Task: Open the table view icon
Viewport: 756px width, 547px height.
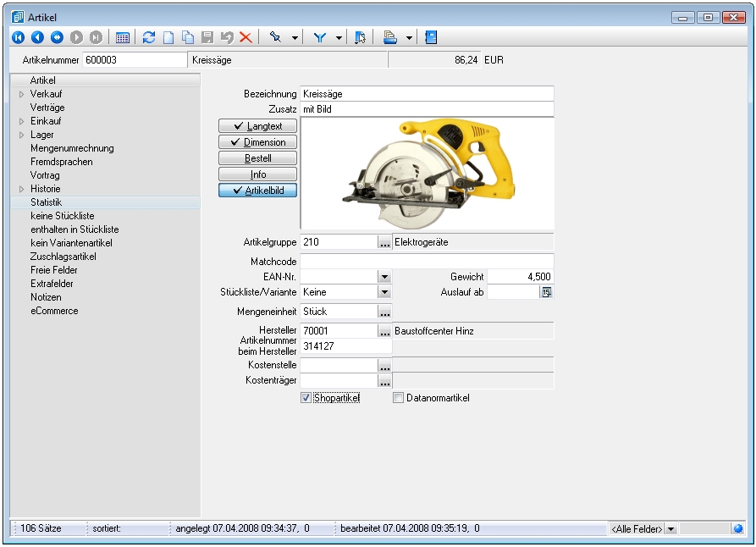Action: [123, 37]
